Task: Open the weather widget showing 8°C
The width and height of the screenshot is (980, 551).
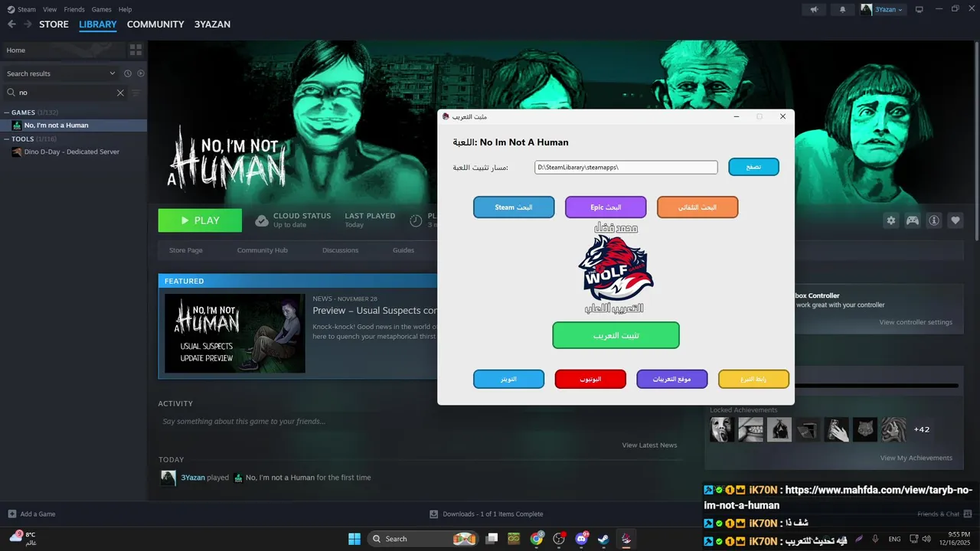Action: (23, 538)
